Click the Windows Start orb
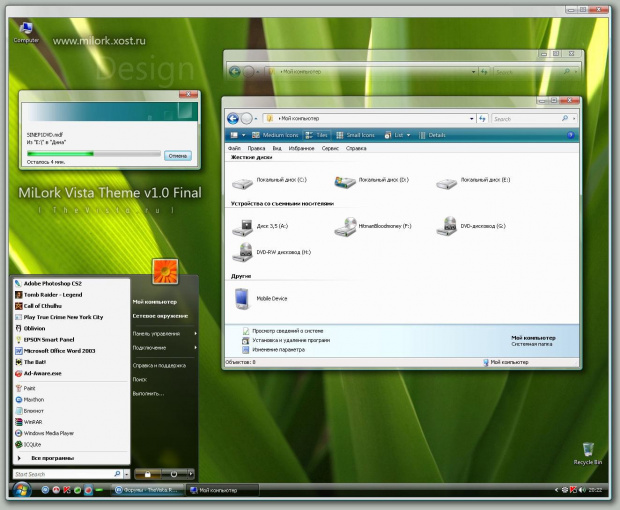The width and height of the screenshot is (620, 510). pyautogui.click(x=21, y=490)
